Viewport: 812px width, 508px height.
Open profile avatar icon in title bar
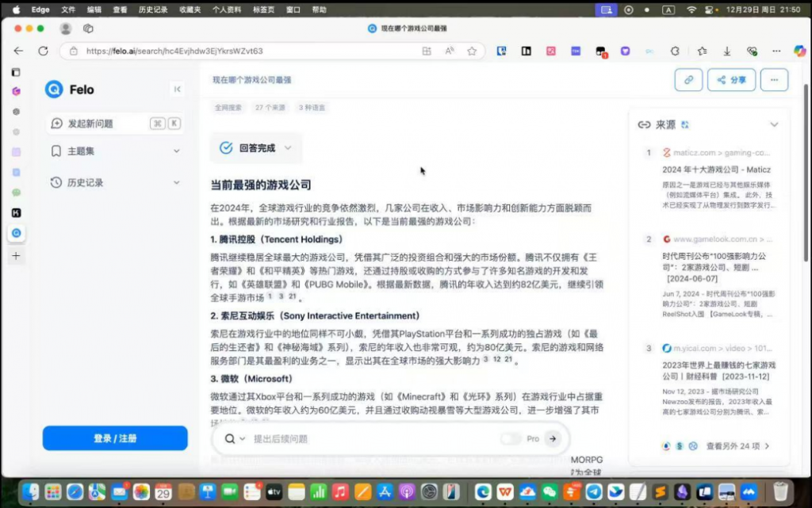[65, 29]
